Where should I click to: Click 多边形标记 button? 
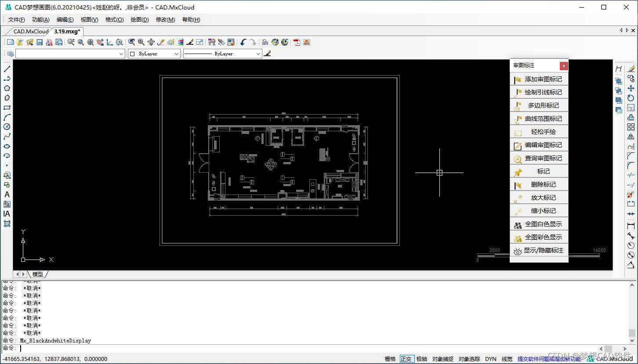pyautogui.click(x=539, y=105)
